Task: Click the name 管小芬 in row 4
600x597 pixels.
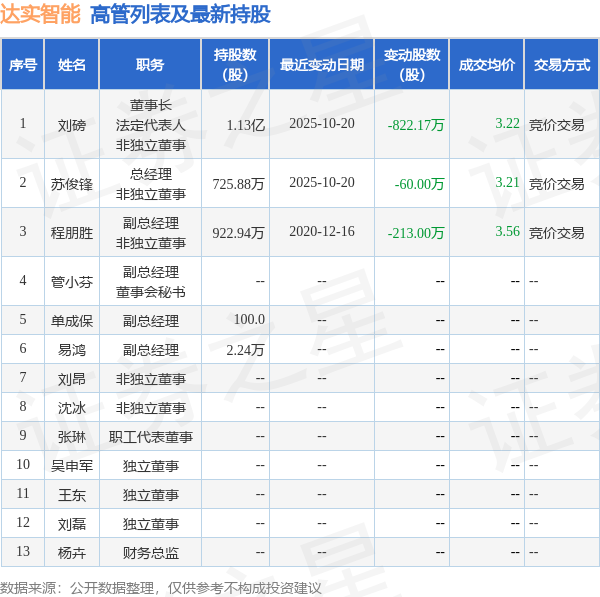Action: click(x=72, y=281)
